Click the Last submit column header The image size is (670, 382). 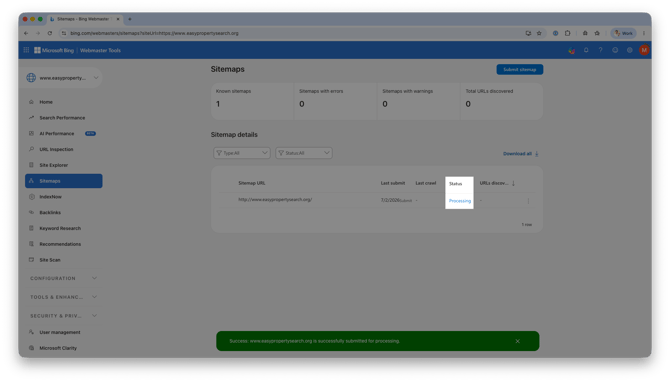click(393, 183)
